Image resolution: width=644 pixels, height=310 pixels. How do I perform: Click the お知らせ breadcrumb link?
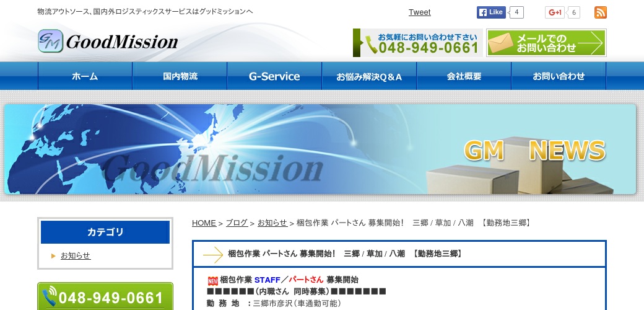point(272,223)
